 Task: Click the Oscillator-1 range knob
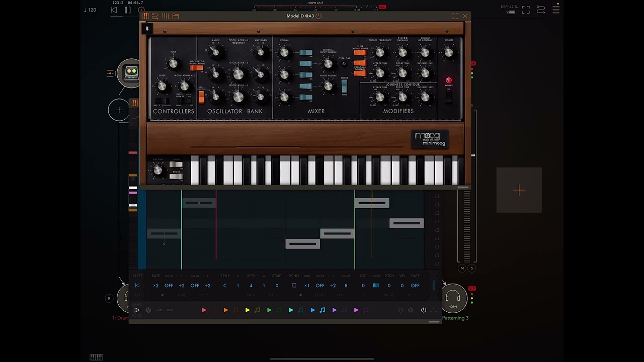click(216, 52)
